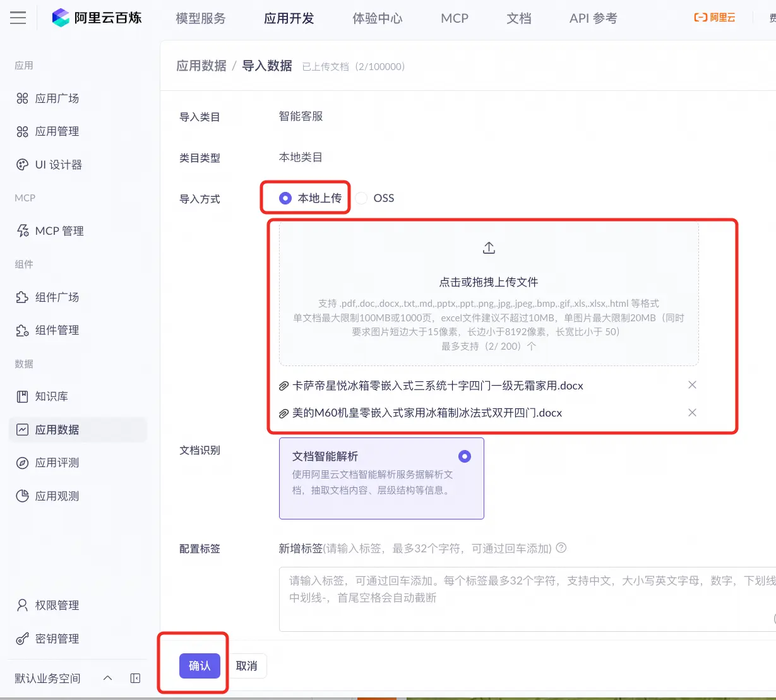Click file name 美的M60机皇零嵌入式家用冰箱制冰法式双开四门.docx
The image size is (776, 700).
427,413
